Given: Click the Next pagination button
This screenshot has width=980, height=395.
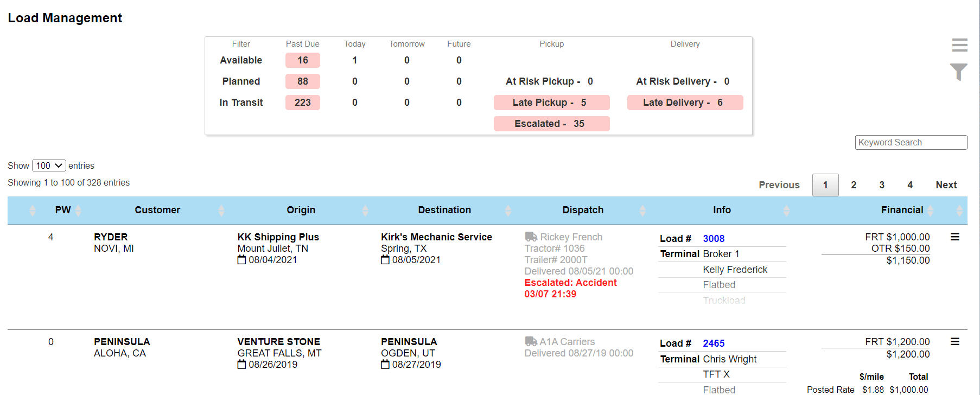Looking at the screenshot, I should tap(946, 185).
